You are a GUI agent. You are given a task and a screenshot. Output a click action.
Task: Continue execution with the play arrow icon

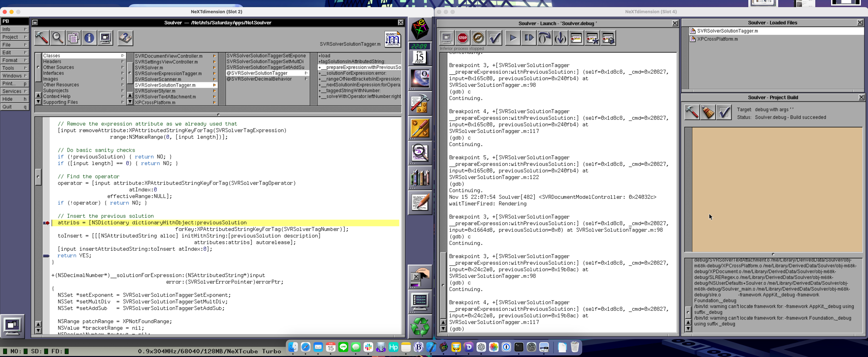[x=512, y=38]
